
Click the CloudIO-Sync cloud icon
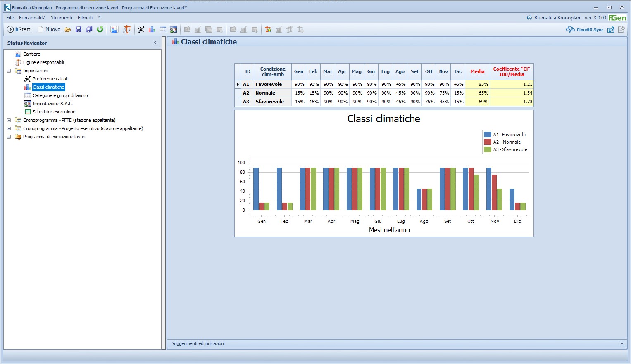(x=570, y=29)
